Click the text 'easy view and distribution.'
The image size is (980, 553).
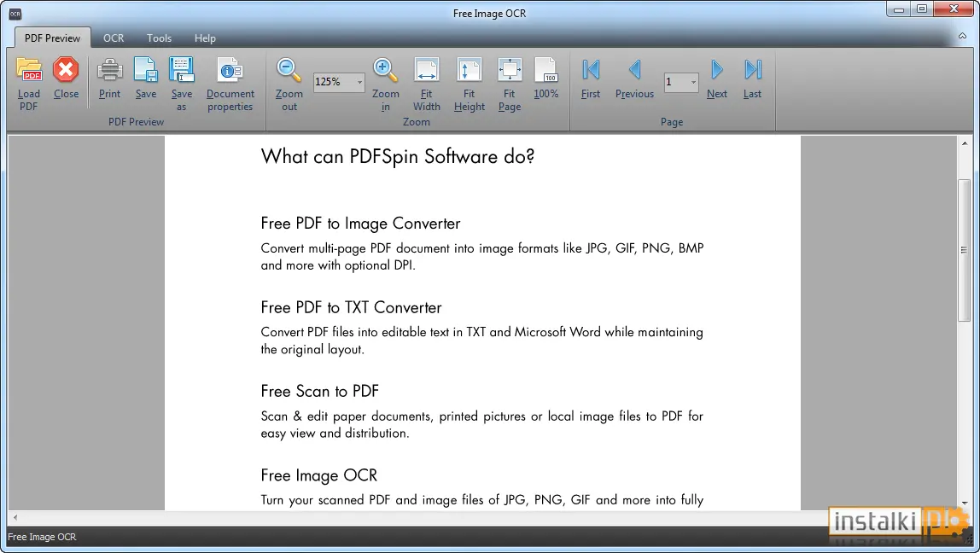pyautogui.click(x=335, y=433)
